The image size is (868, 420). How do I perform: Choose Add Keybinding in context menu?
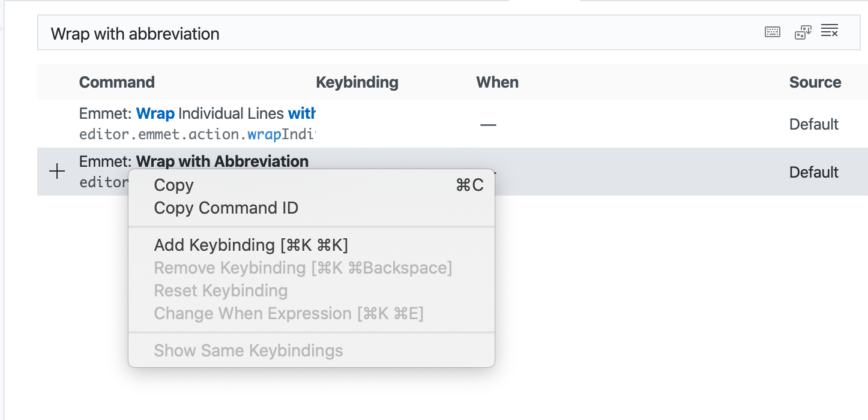251,245
